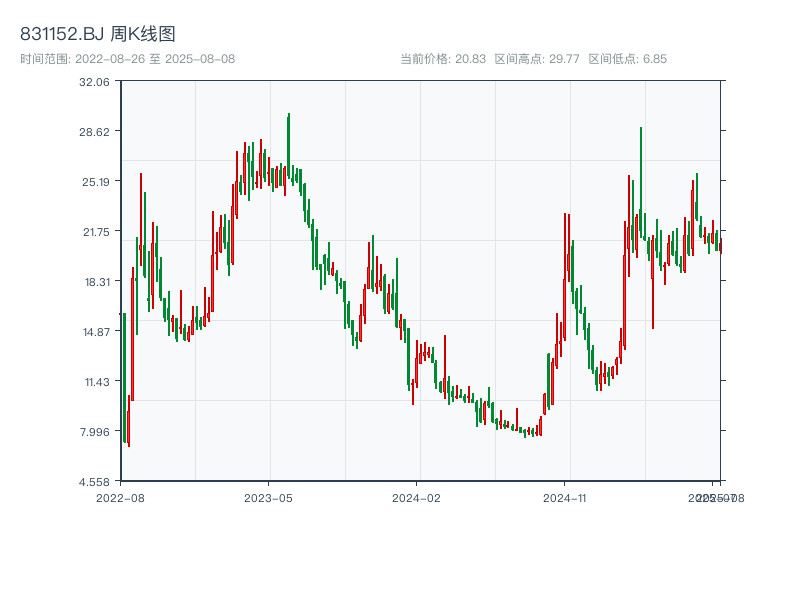Click the 2022-08 axis label
Image resolution: width=800 pixels, height=600 pixels.
coord(118,497)
